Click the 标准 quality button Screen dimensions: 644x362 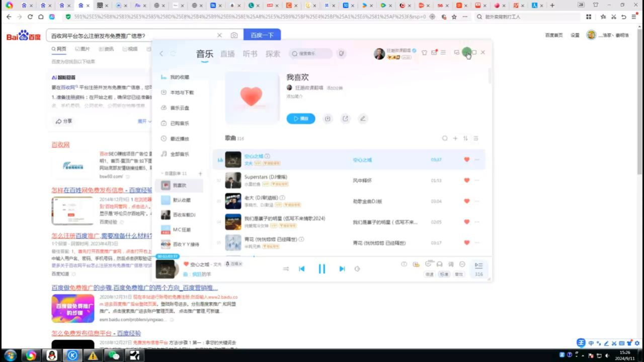click(444, 275)
